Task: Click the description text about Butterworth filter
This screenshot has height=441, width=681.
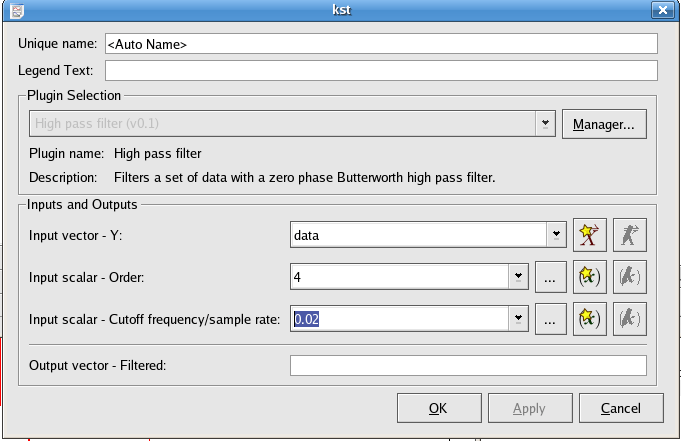Action: click(x=304, y=178)
